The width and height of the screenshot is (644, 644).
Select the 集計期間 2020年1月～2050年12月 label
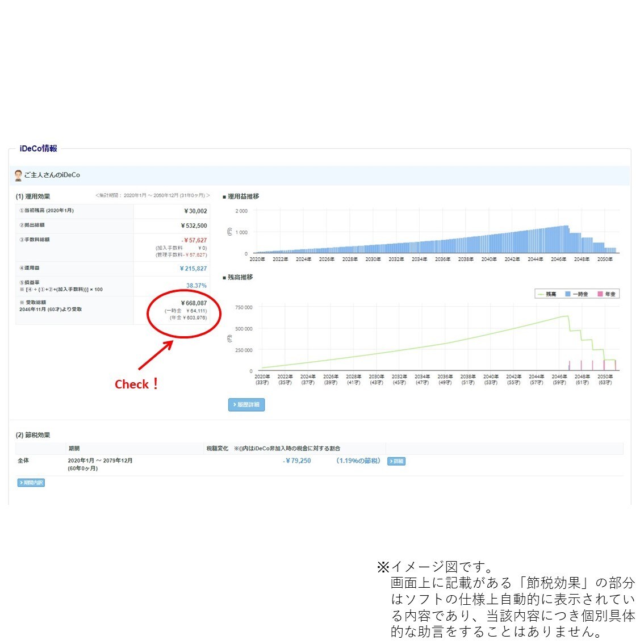click(152, 195)
